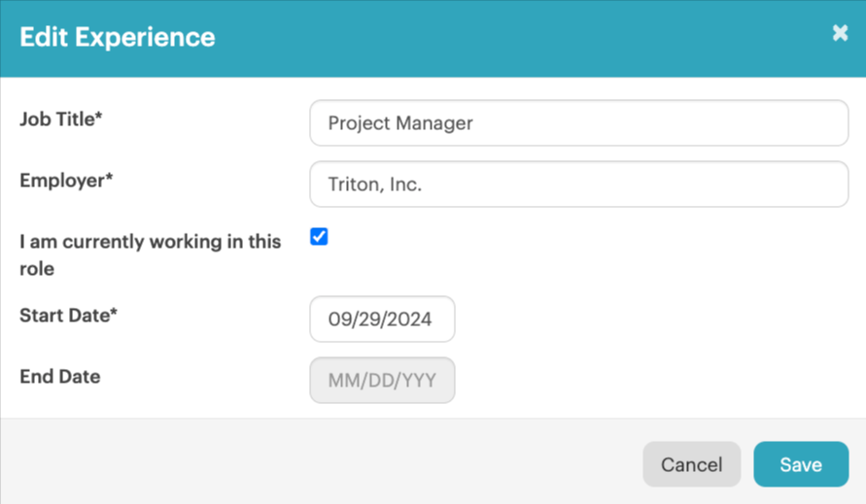Viewport: 866px width, 504px height.
Task: Click the MM/DD/YYY placeholder text
Action: pos(382,381)
